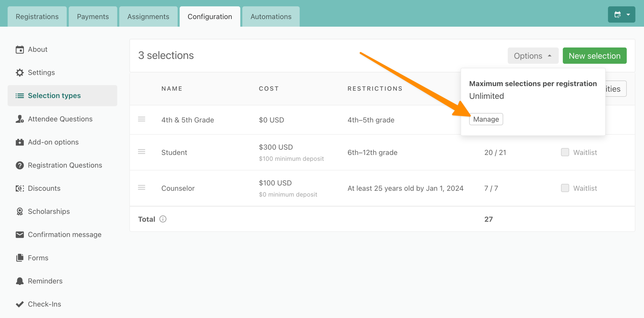Go to Add-on options

62,142
